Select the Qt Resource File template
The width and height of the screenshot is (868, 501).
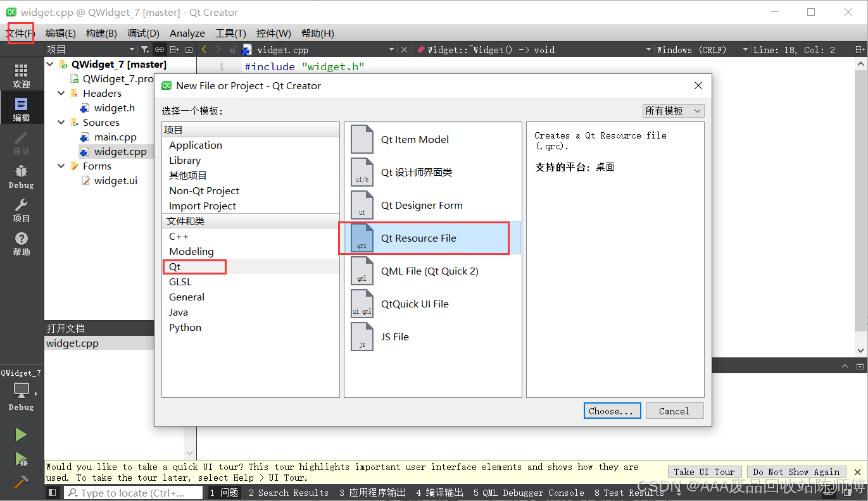(x=432, y=238)
